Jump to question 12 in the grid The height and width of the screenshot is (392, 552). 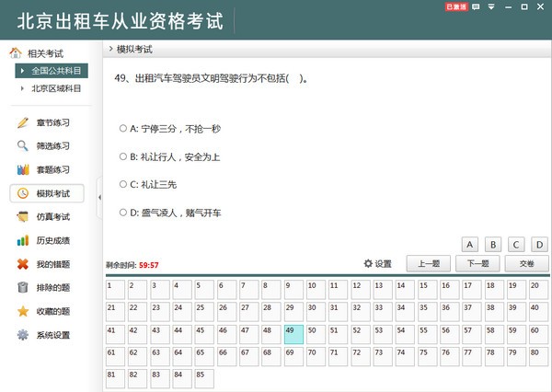click(x=361, y=290)
